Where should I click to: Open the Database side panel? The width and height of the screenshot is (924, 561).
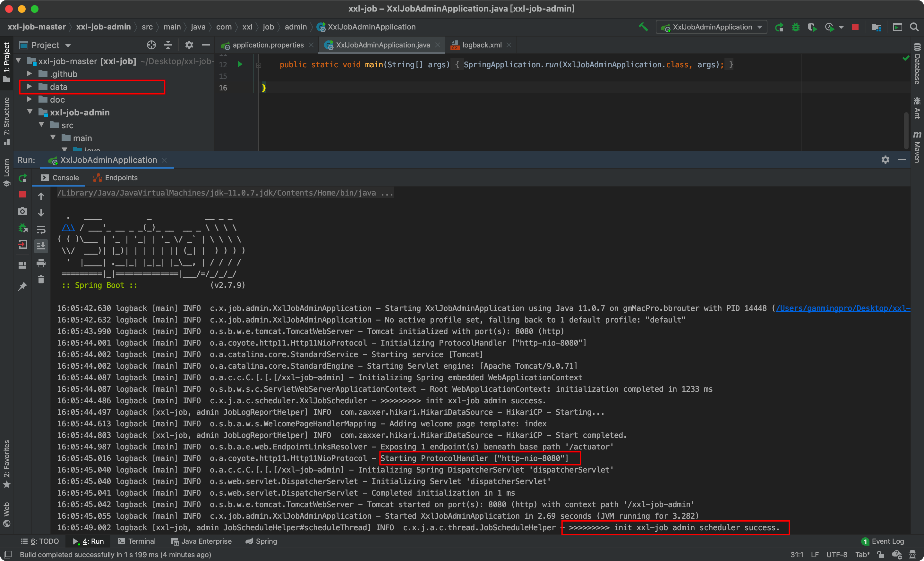(x=917, y=64)
